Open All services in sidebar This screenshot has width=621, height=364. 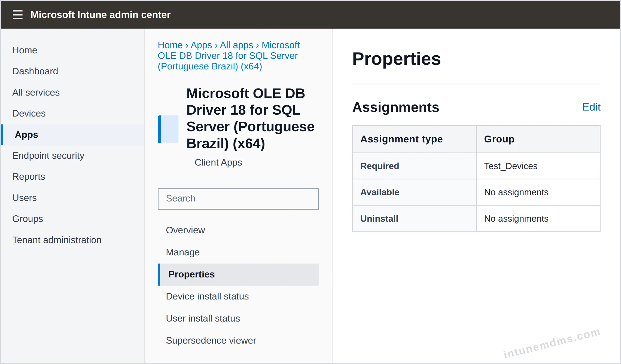tap(36, 93)
